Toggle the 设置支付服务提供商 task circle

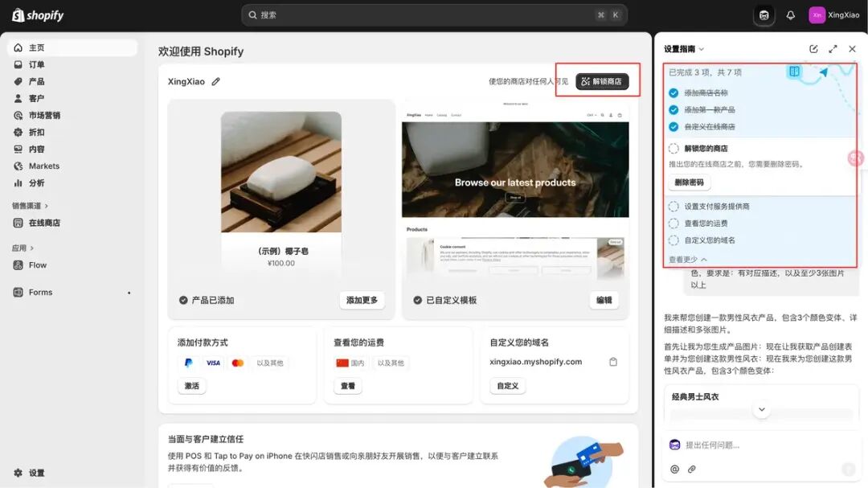tap(674, 207)
